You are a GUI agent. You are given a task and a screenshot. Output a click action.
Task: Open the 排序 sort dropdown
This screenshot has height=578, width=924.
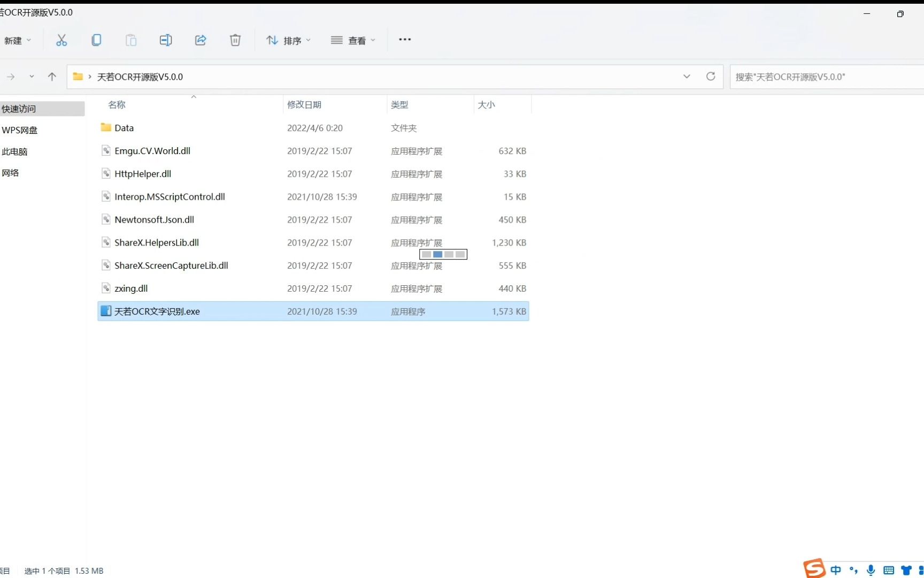(x=289, y=41)
